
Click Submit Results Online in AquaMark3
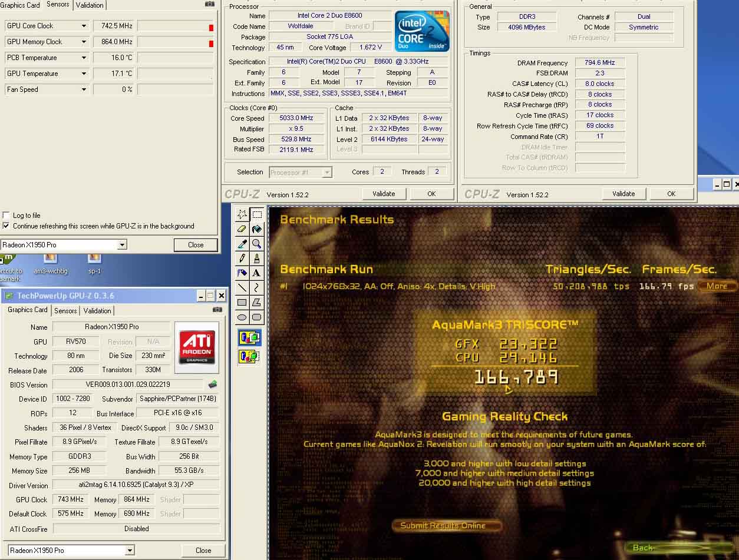pos(447,526)
